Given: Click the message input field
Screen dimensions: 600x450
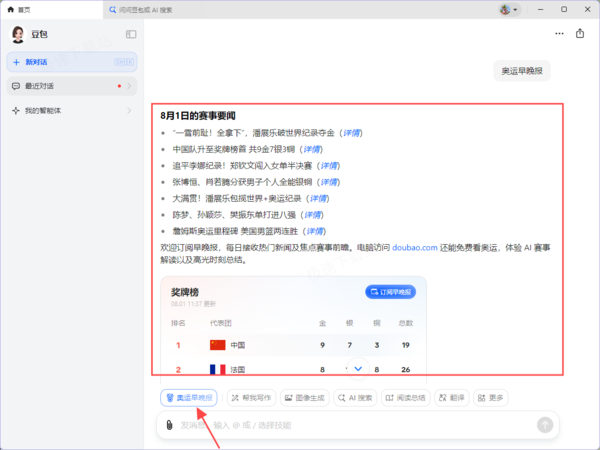Looking at the screenshot, I should tap(354, 425).
